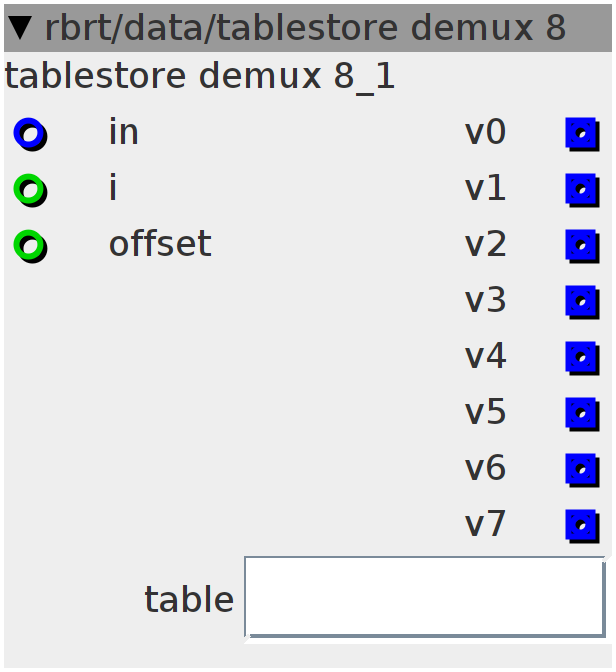The width and height of the screenshot is (616, 672).
Task: Click the blue 'in' inlet circle
Action: [30, 134]
